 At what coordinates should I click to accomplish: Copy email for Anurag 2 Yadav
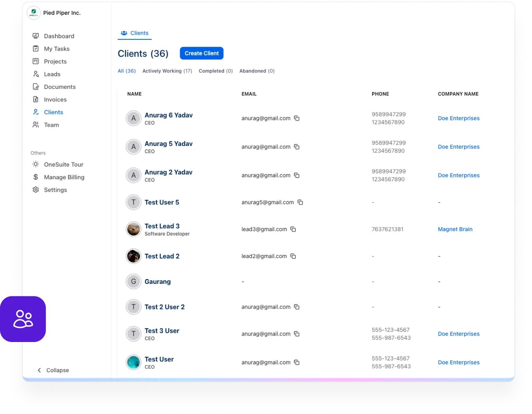click(x=297, y=175)
